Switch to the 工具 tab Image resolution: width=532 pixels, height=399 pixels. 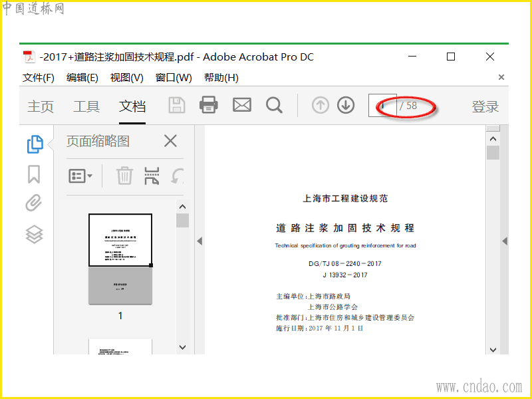pos(86,106)
